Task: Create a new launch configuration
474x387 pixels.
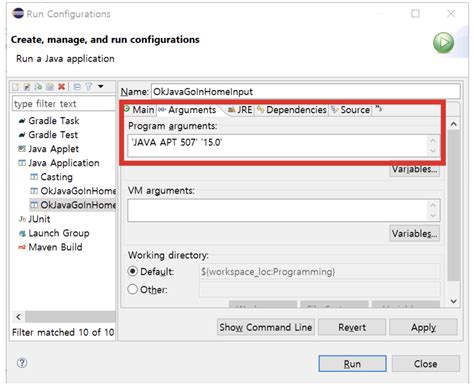Action: (x=15, y=87)
